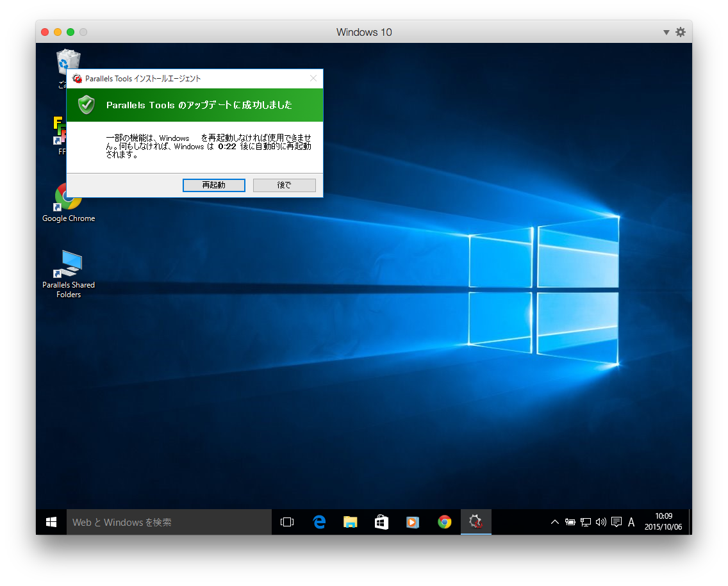
Task: Launch Chrome from the taskbar
Action: [x=444, y=522]
